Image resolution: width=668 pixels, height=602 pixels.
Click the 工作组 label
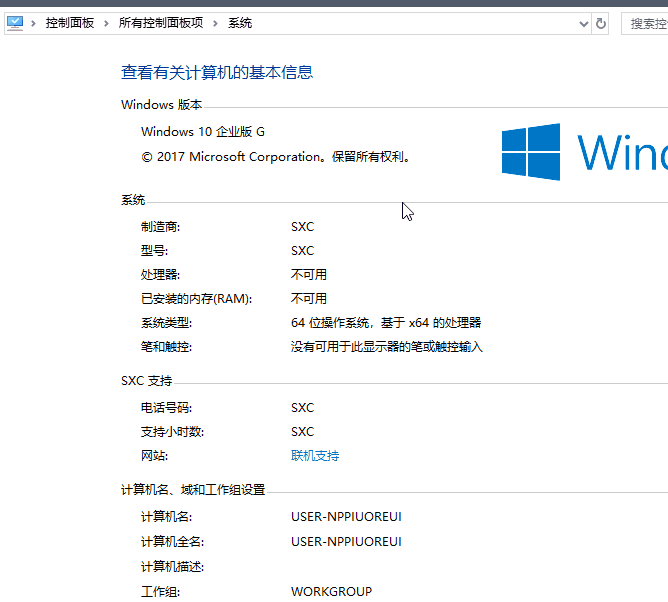[x=161, y=592]
